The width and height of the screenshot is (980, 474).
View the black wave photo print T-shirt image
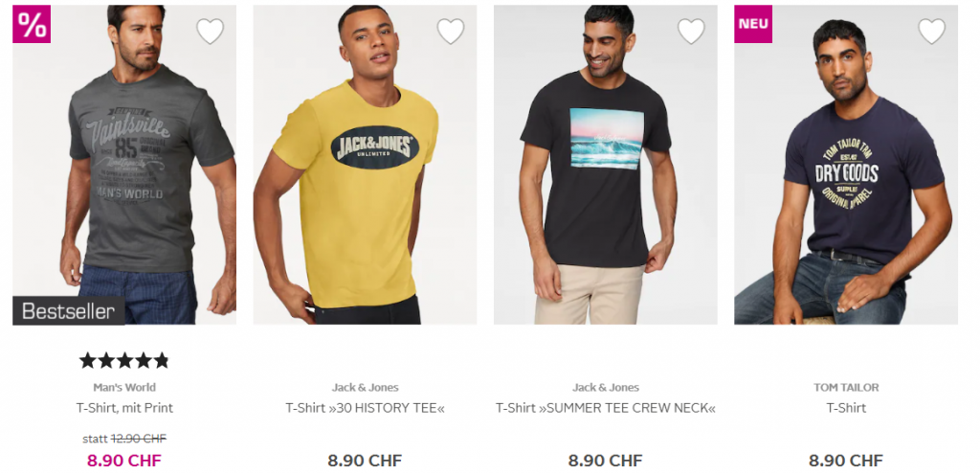coord(606,165)
